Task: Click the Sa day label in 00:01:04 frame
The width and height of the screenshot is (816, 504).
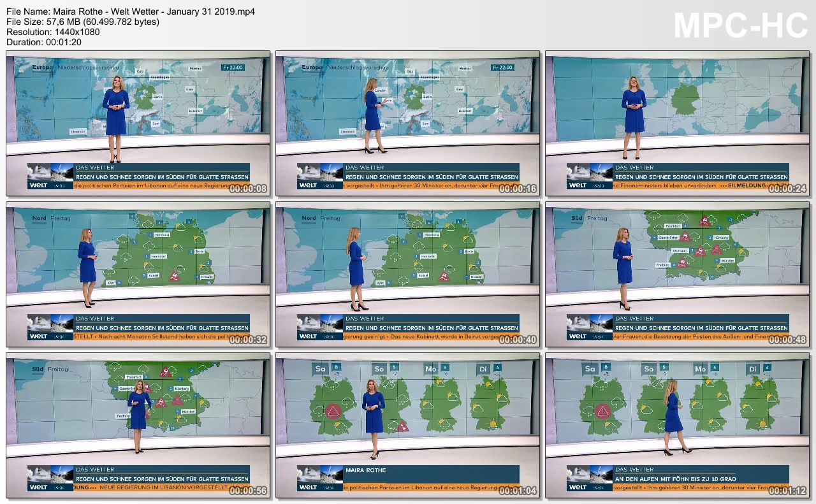Action: point(321,368)
